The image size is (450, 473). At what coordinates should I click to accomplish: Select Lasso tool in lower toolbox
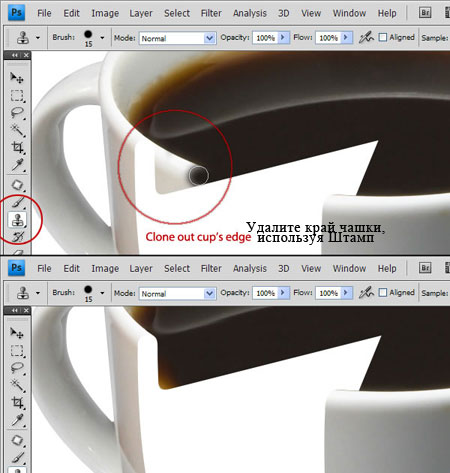point(17,368)
